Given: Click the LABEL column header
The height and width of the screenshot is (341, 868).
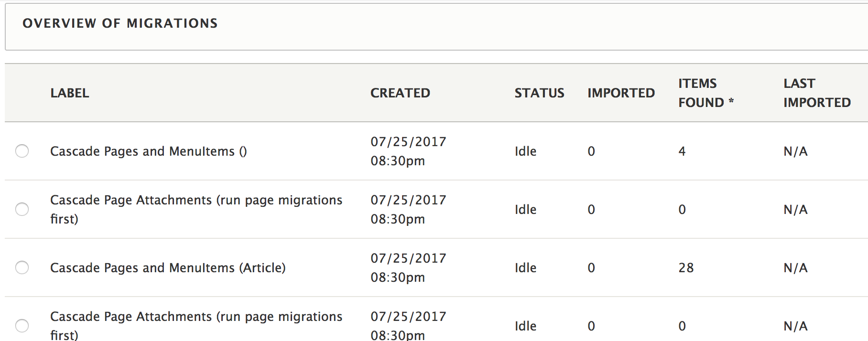Looking at the screenshot, I should tap(70, 93).
